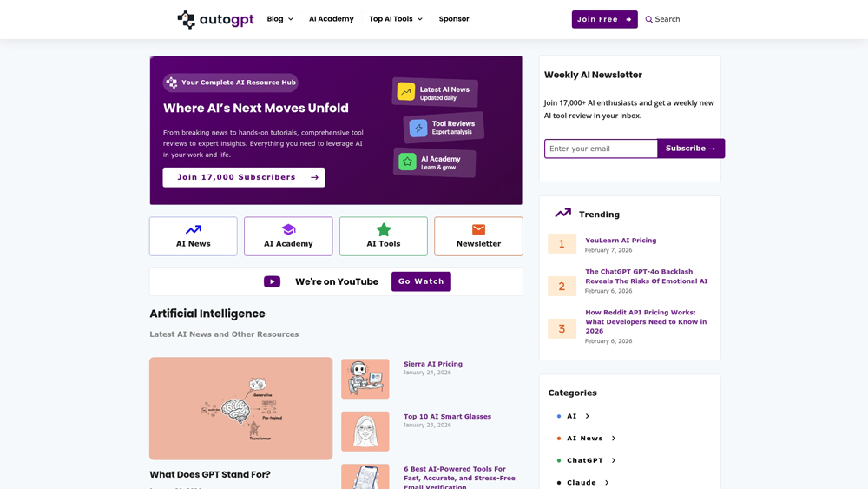This screenshot has height=489, width=868.
Task: Click the ChatGPT category label
Action: (x=584, y=460)
